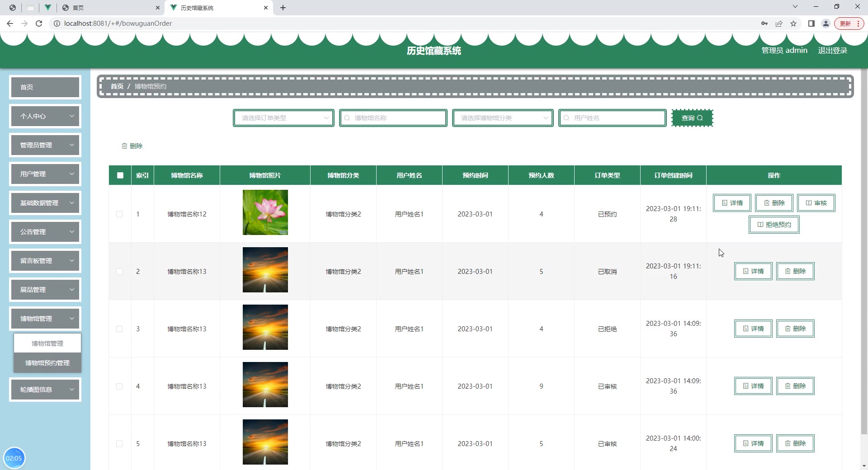The width and height of the screenshot is (868, 470).
Task: Click the 博物馆名称 search field
Action: (393, 118)
